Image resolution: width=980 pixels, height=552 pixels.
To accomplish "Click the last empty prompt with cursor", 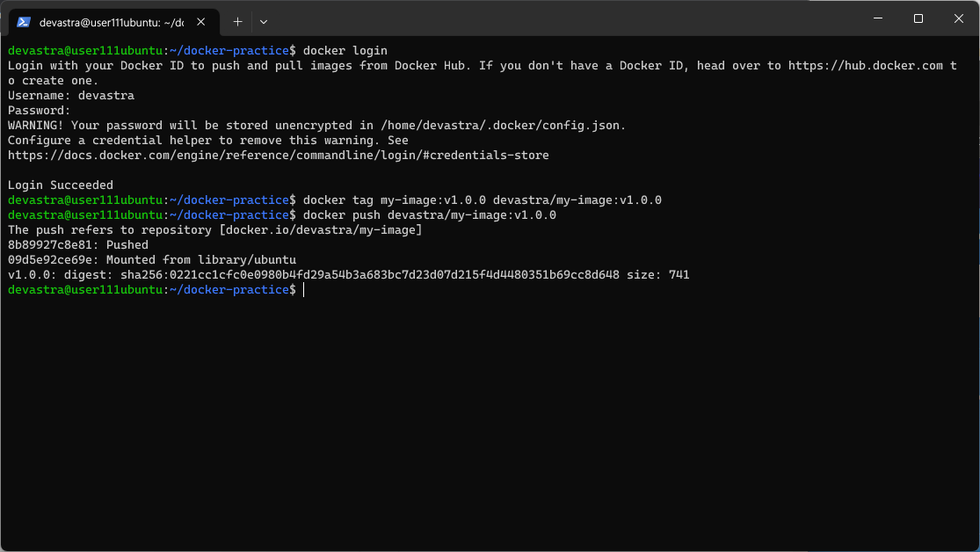I will (x=156, y=290).
